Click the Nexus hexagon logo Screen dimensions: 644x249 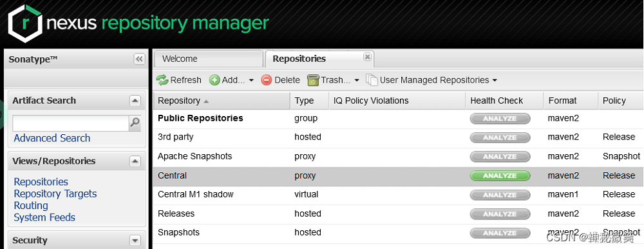click(x=25, y=23)
